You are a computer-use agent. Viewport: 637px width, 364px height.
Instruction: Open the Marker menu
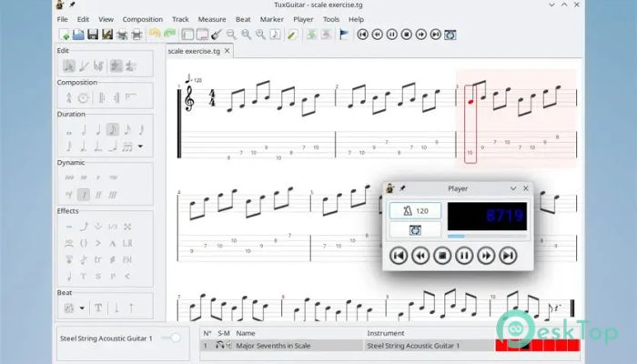click(x=271, y=19)
